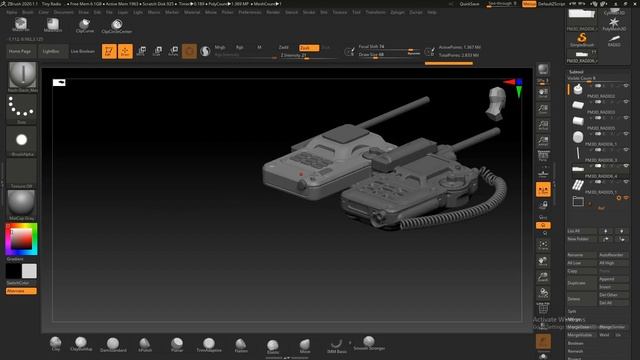Click the Append subtool button

click(x=613, y=279)
